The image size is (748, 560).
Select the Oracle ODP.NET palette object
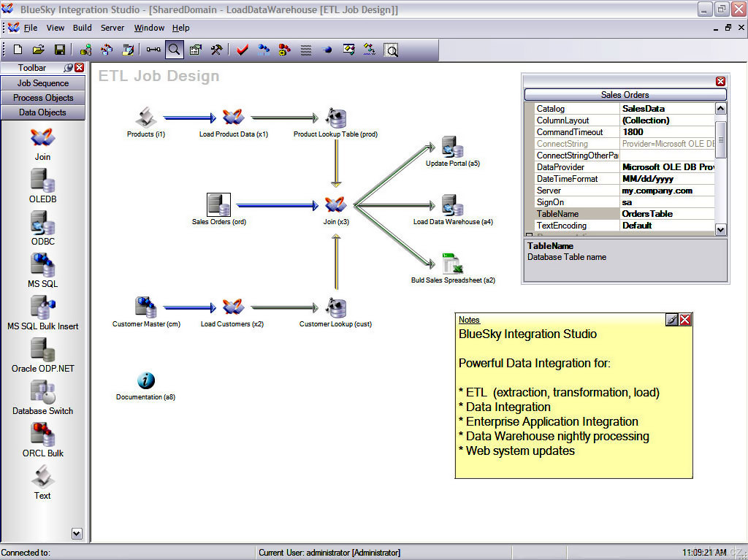[42, 356]
